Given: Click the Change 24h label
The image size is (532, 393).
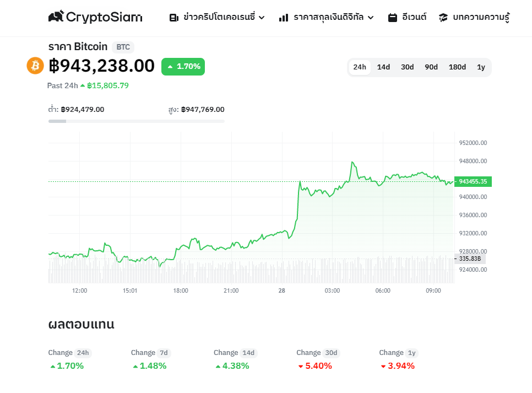Looking at the screenshot, I should tap(70, 353).
